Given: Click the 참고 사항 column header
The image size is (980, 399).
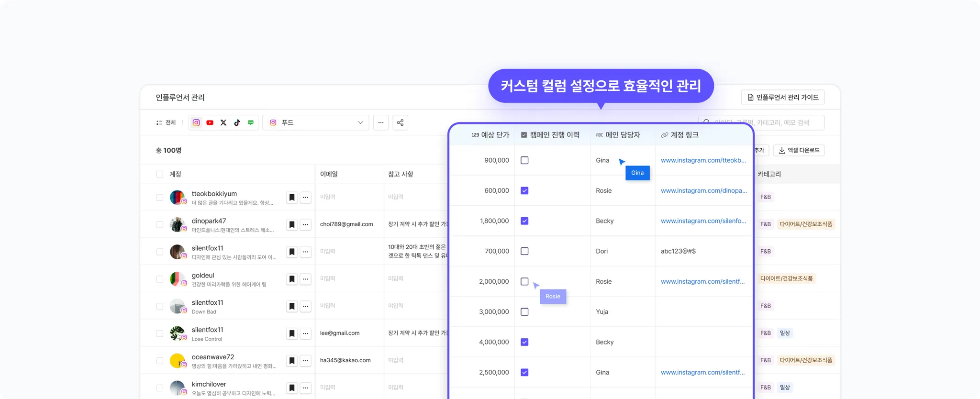Looking at the screenshot, I should click(x=401, y=174).
